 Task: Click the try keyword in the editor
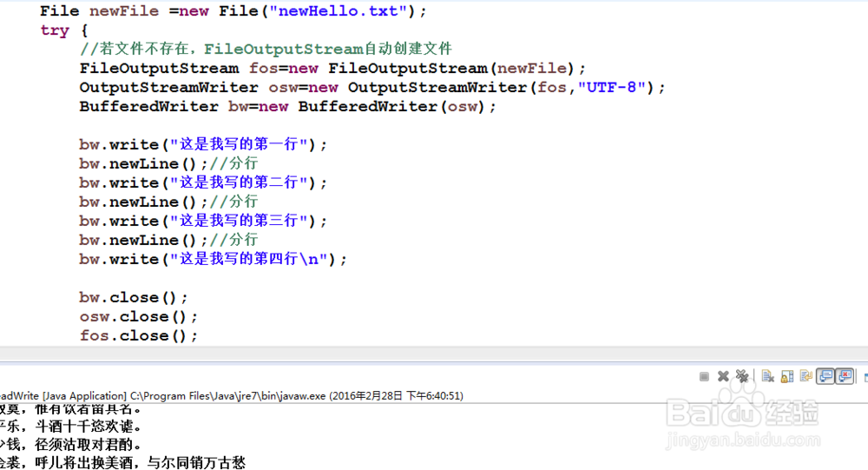pyautogui.click(x=55, y=30)
